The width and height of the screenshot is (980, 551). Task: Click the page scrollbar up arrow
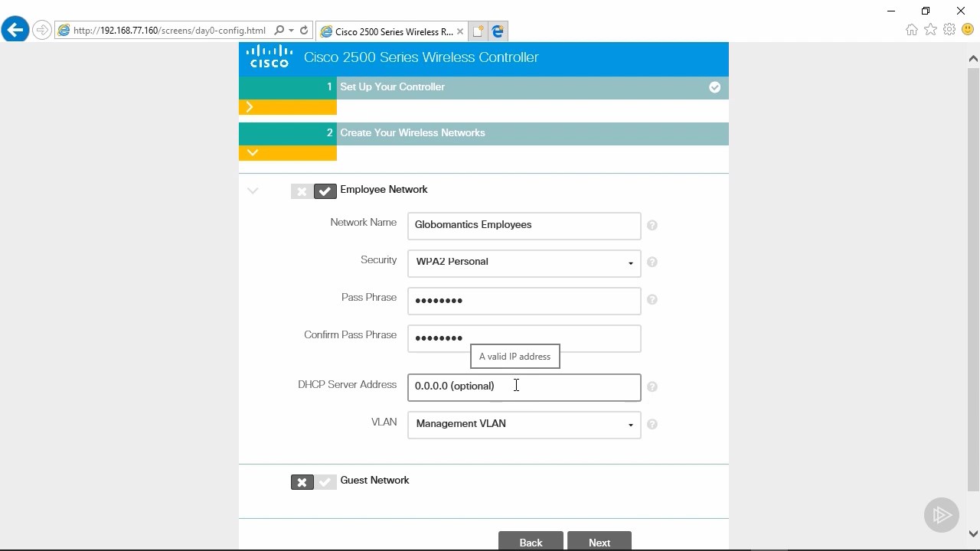[974, 58]
